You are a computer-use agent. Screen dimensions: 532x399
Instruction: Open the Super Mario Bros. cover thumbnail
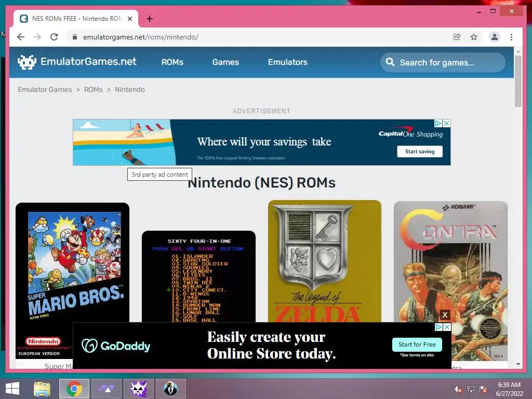(x=72, y=281)
